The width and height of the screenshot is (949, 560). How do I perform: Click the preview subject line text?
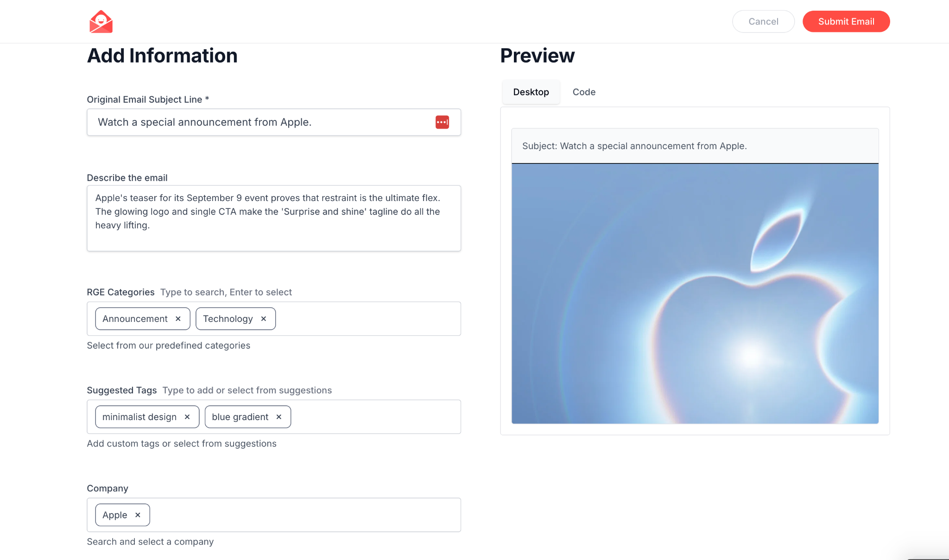coord(634,146)
